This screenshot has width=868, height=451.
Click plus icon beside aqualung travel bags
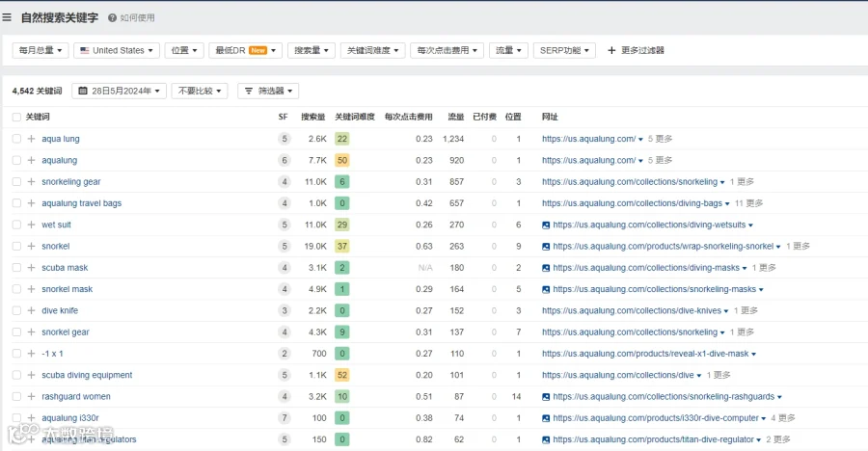pyautogui.click(x=32, y=203)
